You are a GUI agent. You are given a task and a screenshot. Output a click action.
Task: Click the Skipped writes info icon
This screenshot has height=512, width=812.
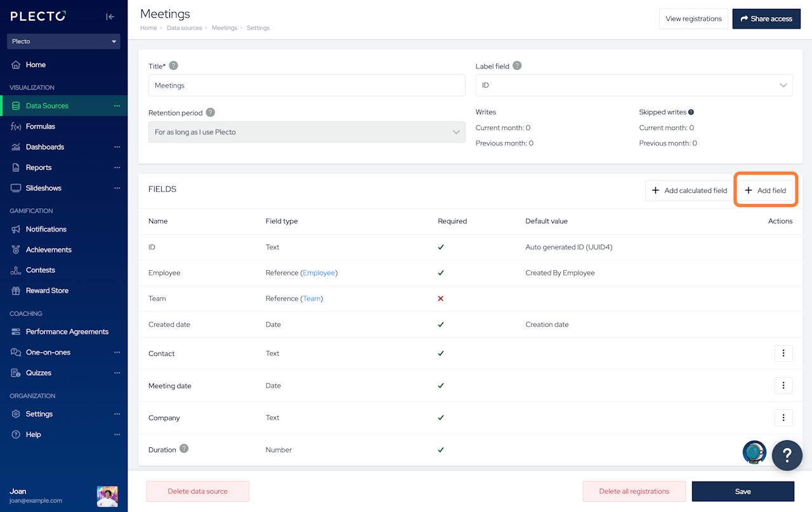point(691,112)
